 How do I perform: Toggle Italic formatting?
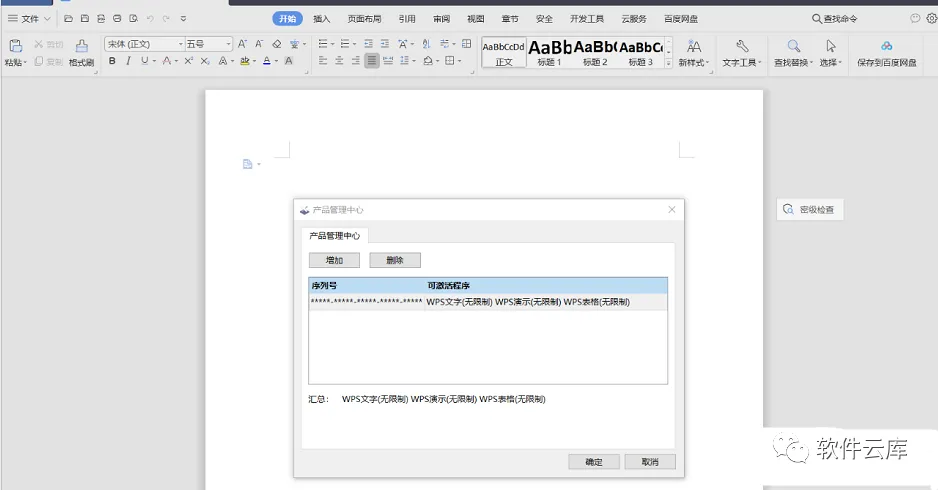(128, 60)
